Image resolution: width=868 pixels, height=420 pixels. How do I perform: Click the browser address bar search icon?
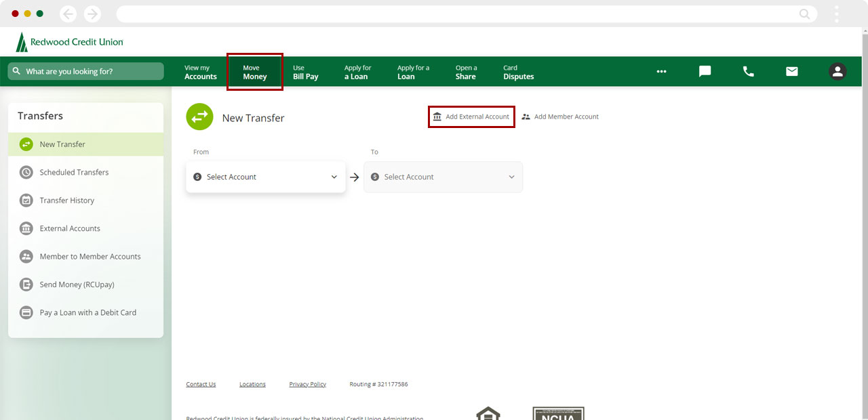(804, 14)
